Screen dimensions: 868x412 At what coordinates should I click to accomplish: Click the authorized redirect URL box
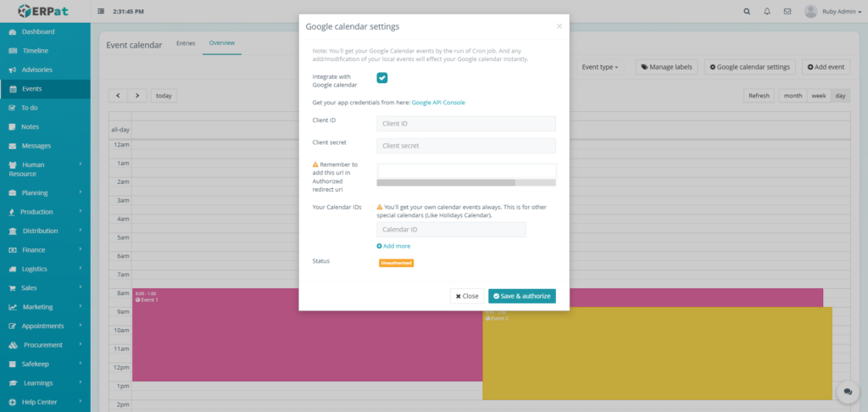pyautogui.click(x=466, y=171)
